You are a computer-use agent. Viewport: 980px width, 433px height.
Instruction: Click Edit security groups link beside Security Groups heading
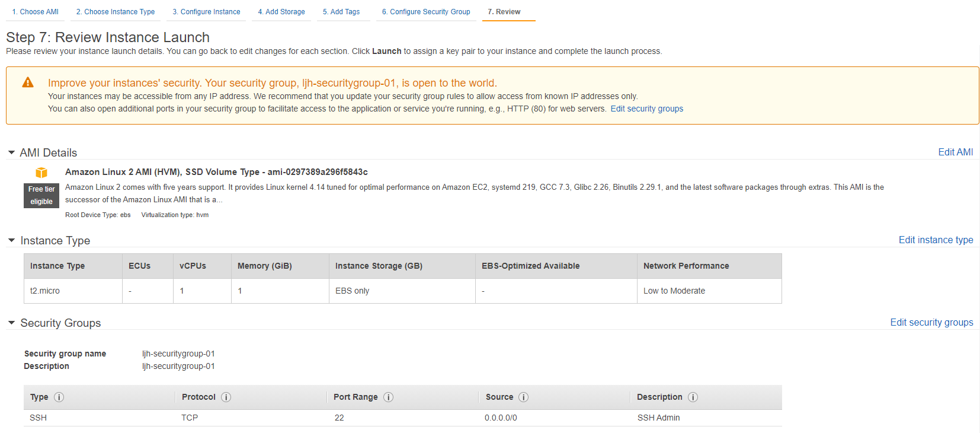(932, 323)
